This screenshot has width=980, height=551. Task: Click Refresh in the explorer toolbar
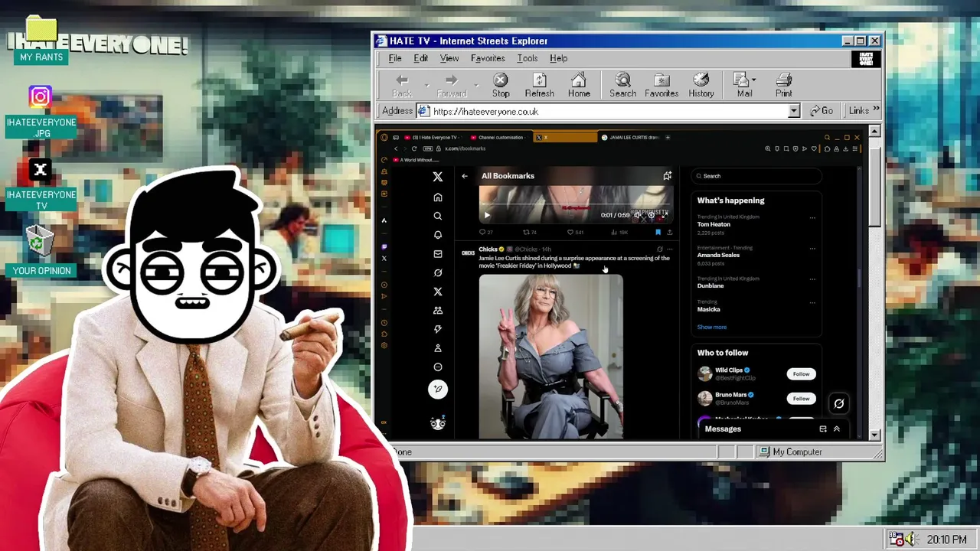539,86
